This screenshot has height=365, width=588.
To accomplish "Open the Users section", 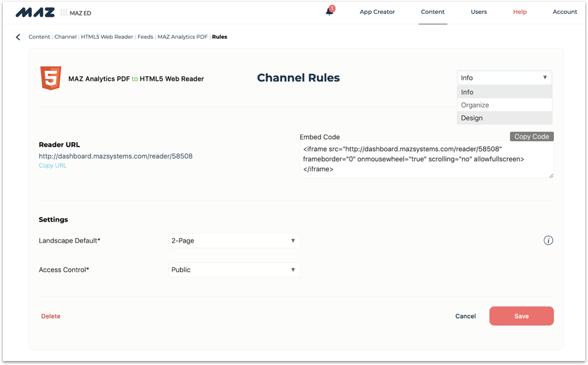I will pos(478,12).
